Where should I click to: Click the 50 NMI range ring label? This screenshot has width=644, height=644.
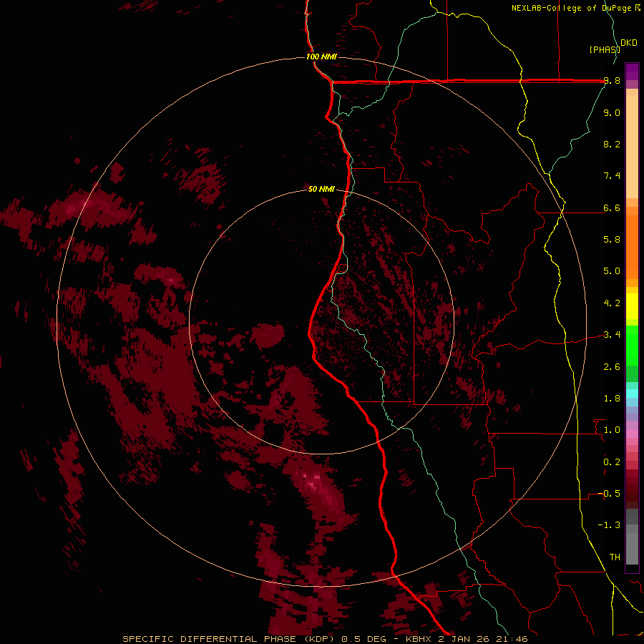click(321, 189)
